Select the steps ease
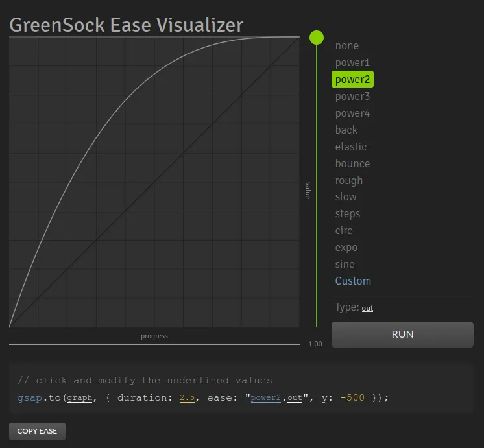The image size is (484, 448). [348, 214]
